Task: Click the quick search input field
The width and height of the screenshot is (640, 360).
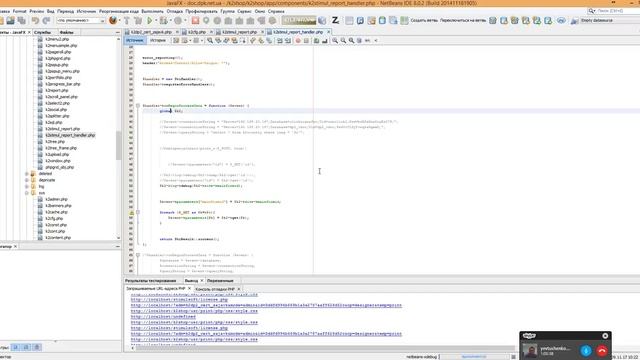Action: [x=616, y=11]
